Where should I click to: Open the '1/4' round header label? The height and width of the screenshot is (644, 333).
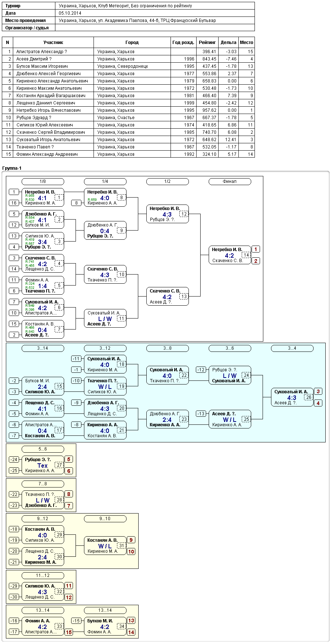tap(105, 181)
